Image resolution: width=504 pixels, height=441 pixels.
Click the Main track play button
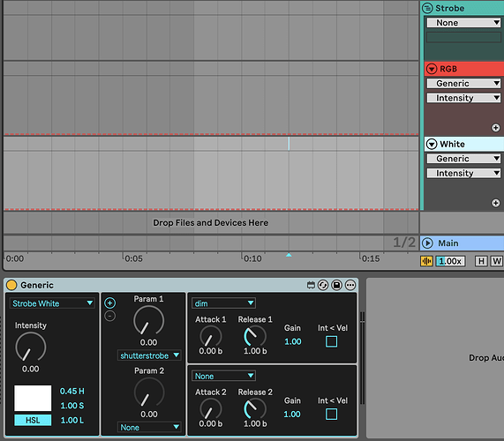coord(427,243)
